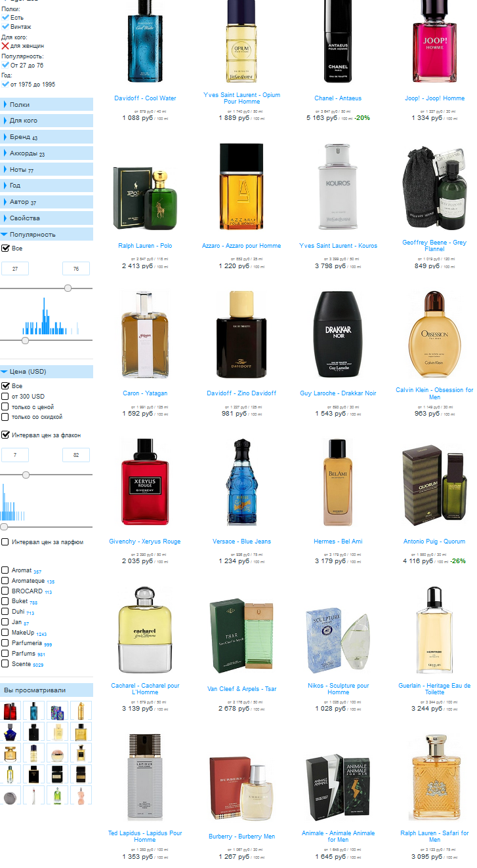Expand the Свойства filter section
The height and width of the screenshot is (868, 477).
point(47,218)
